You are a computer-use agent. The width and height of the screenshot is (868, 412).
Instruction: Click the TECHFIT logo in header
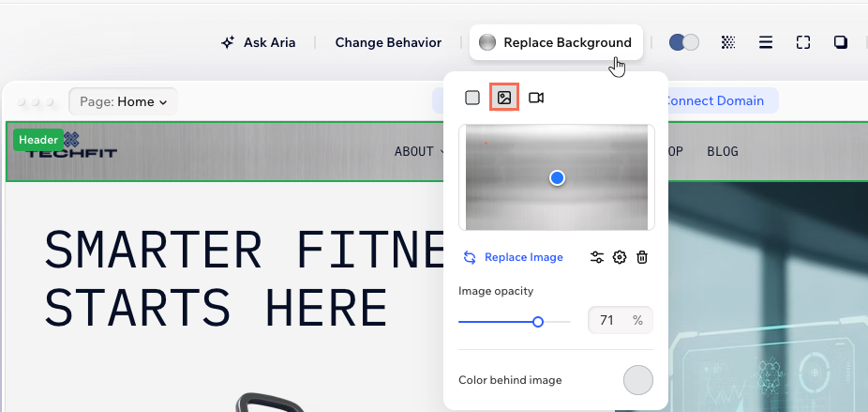point(71,145)
